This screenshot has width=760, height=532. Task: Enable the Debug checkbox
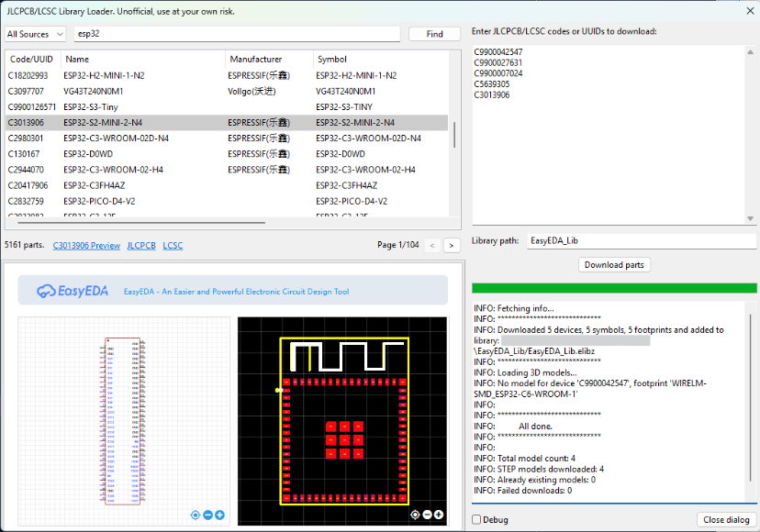click(x=476, y=519)
